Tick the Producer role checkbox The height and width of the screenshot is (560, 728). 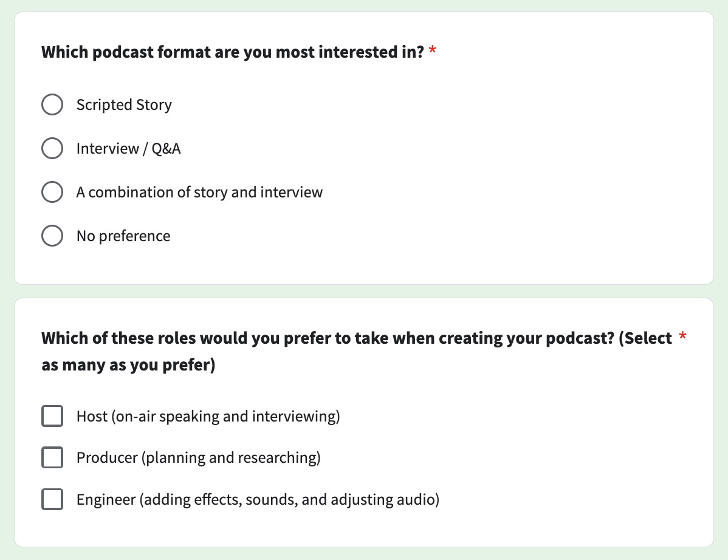pyautogui.click(x=52, y=457)
